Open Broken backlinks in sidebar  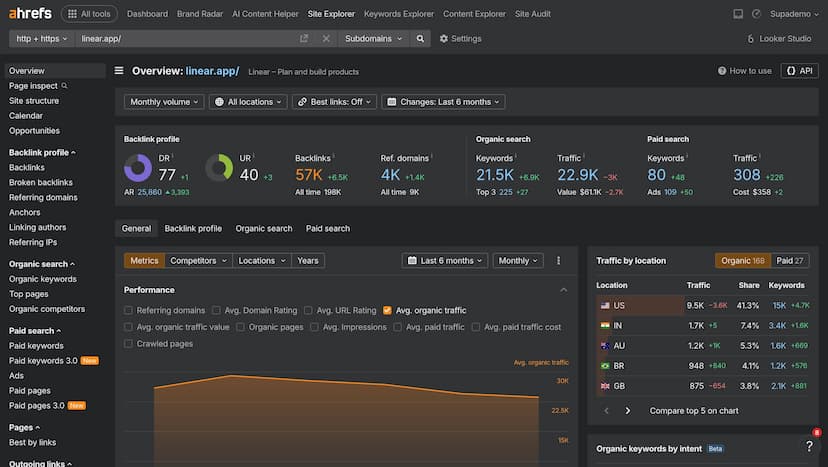pyautogui.click(x=41, y=182)
